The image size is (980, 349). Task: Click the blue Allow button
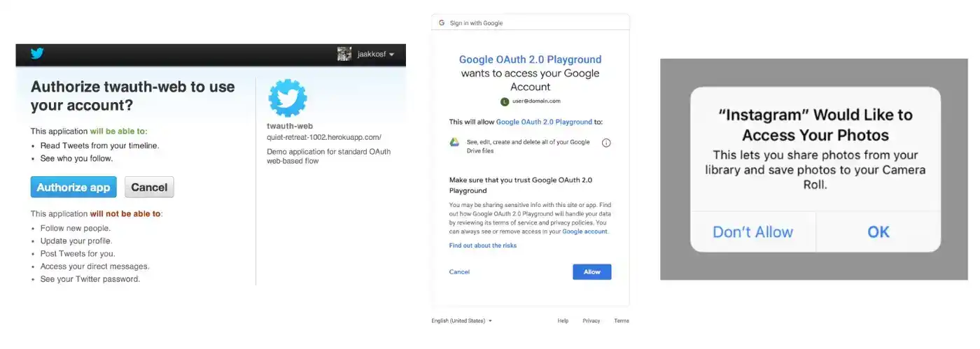(x=592, y=272)
